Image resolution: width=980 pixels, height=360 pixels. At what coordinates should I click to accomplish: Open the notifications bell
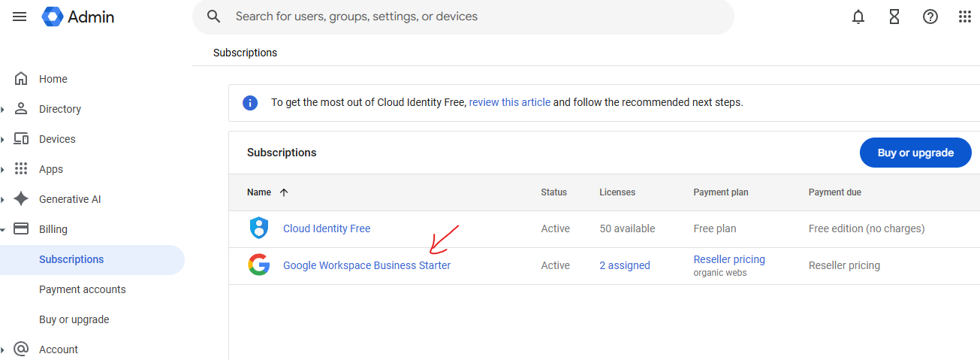(858, 17)
